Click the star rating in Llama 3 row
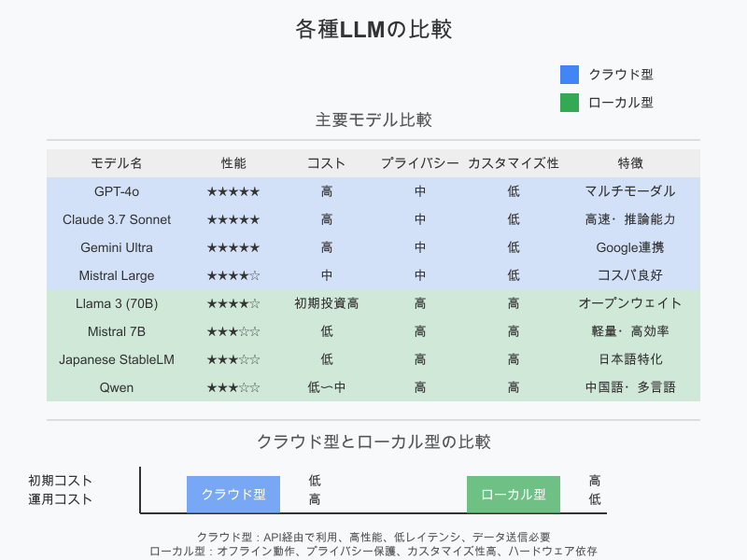Screen dimensions: 747x560 click(233, 304)
